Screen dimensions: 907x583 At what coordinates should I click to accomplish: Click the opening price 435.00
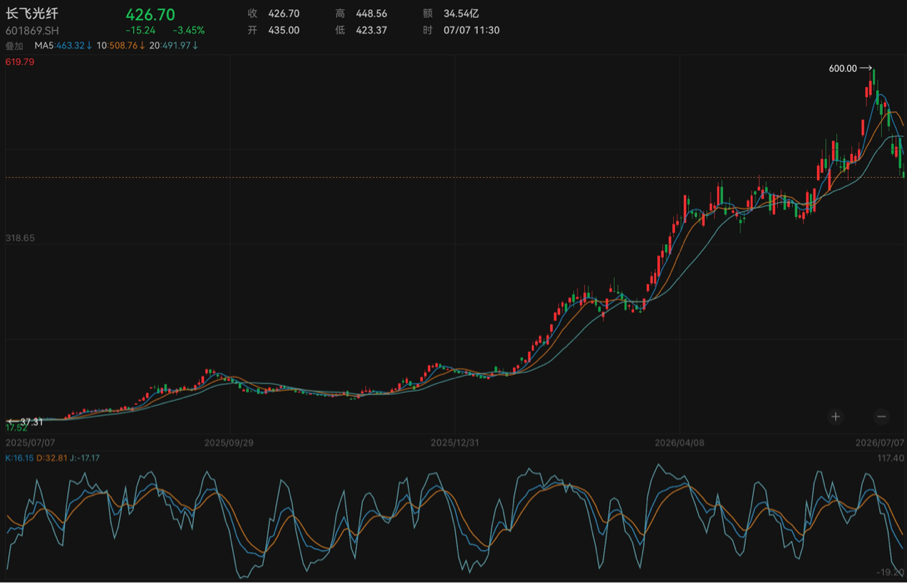284,31
